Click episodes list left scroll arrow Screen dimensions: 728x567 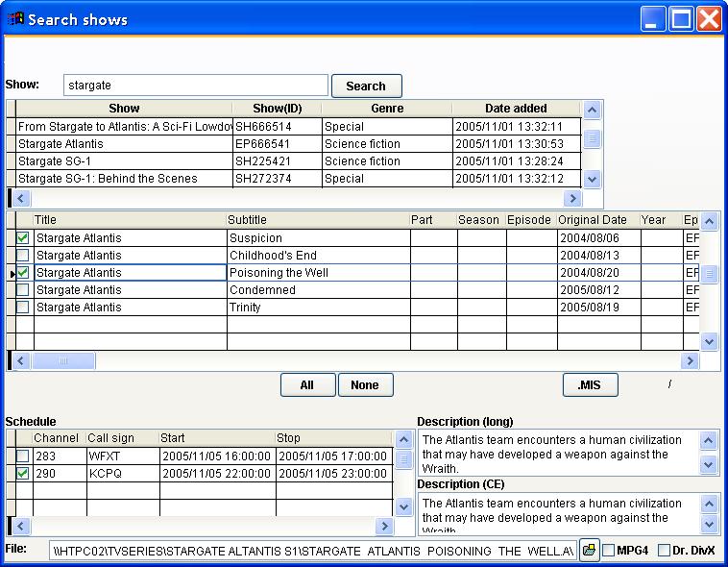(x=20, y=360)
